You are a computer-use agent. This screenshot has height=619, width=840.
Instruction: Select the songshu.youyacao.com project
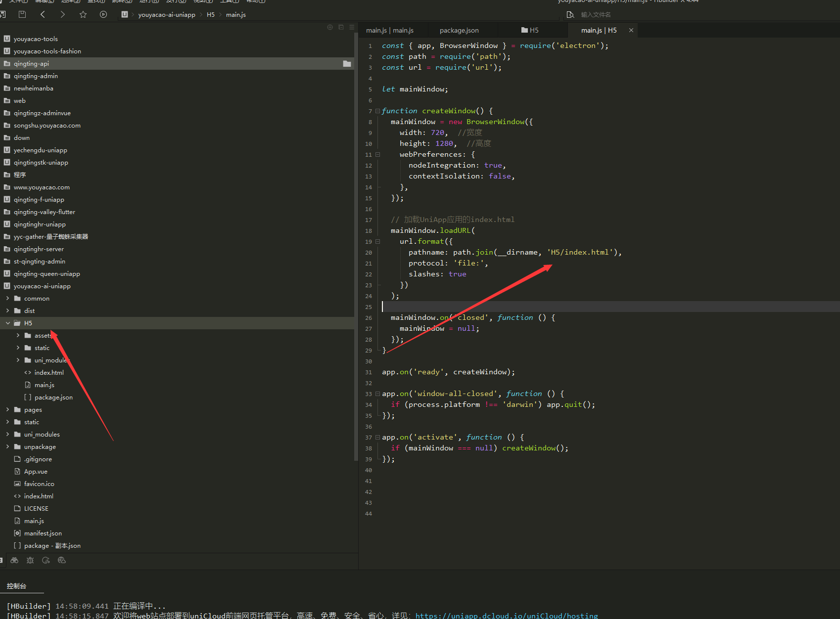(x=47, y=125)
